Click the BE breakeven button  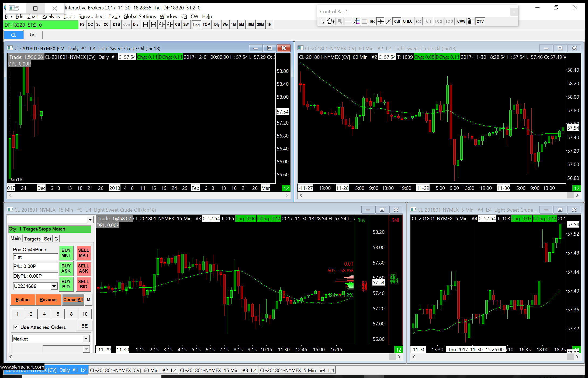point(85,326)
